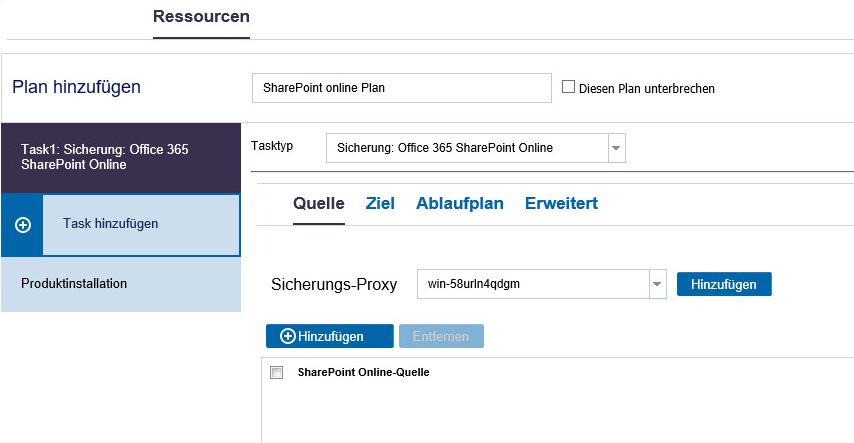Click the plus icon beside Task hinzufügen

pos(23,224)
